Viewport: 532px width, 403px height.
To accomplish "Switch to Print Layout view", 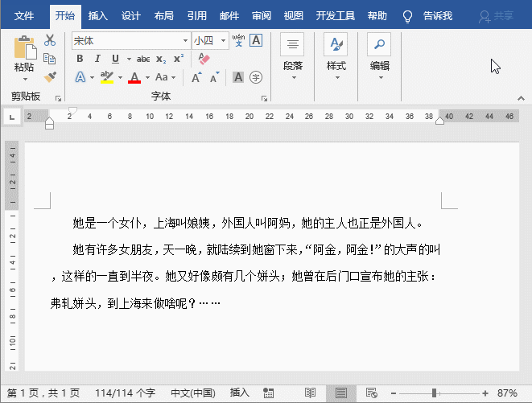I will (x=341, y=393).
